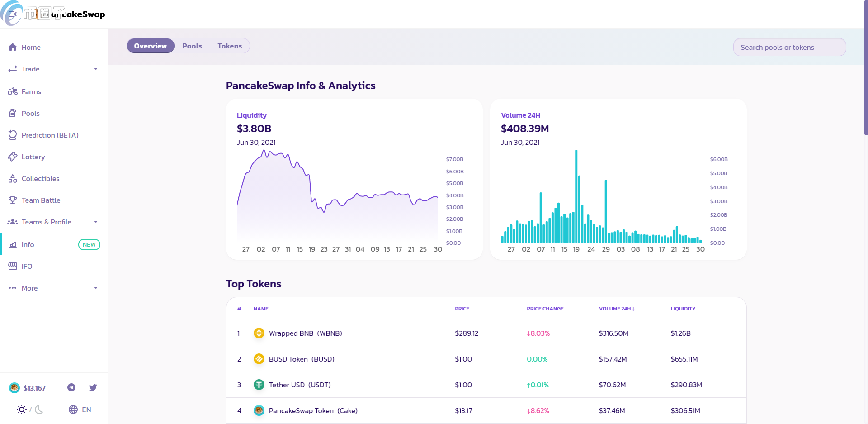
Task: Switch to the Pools tab
Action: [192, 46]
